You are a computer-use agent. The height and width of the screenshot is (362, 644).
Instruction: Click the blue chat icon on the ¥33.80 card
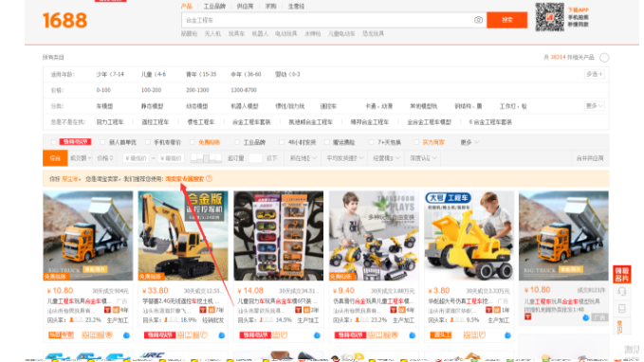[x=222, y=335]
